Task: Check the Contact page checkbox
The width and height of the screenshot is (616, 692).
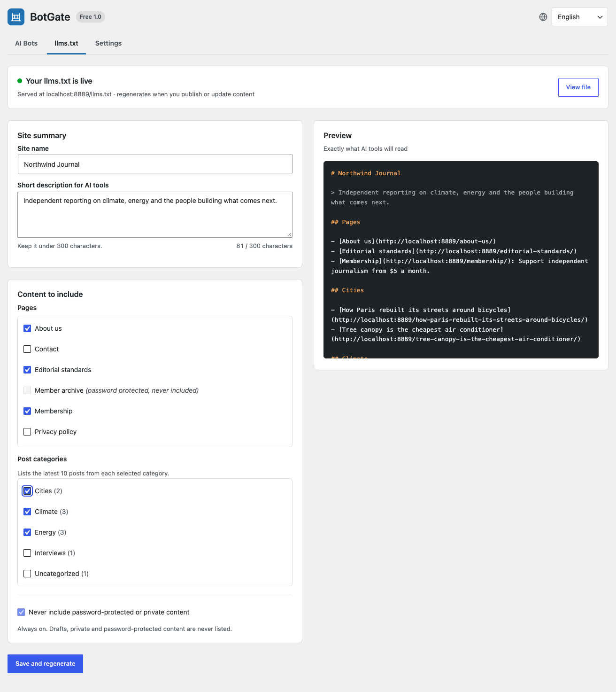Action: [x=27, y=349]
